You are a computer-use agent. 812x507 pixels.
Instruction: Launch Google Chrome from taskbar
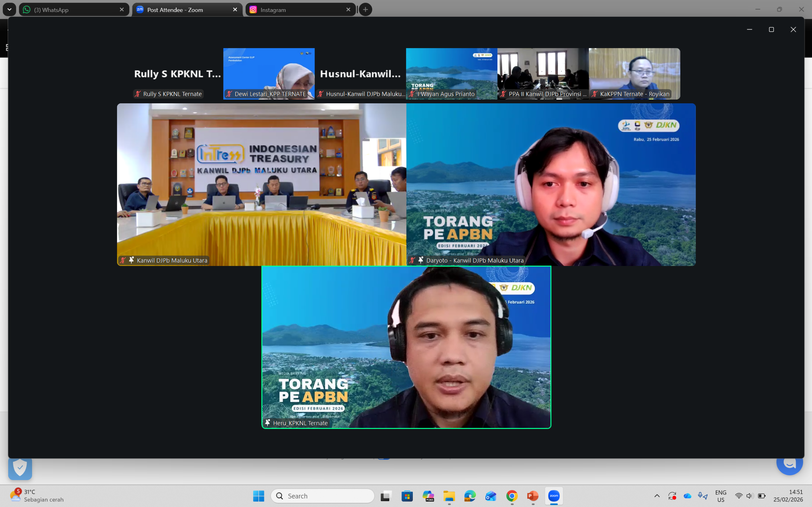click(x=512, y=496)
